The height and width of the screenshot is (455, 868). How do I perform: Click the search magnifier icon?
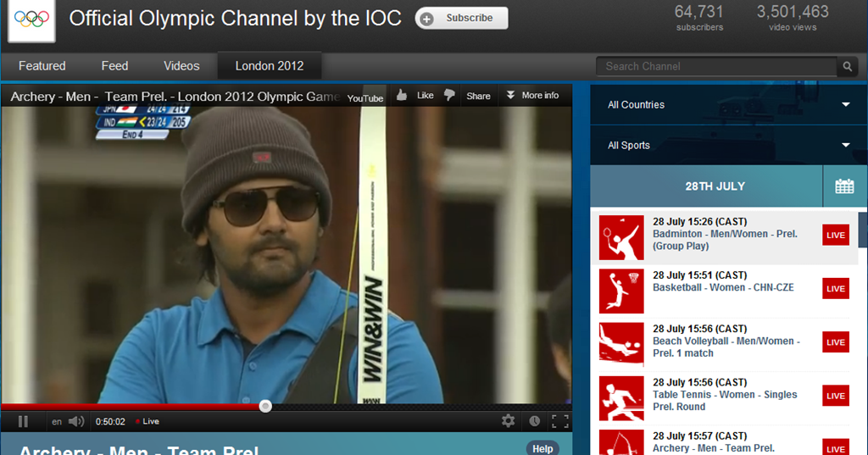pos(847,66)
